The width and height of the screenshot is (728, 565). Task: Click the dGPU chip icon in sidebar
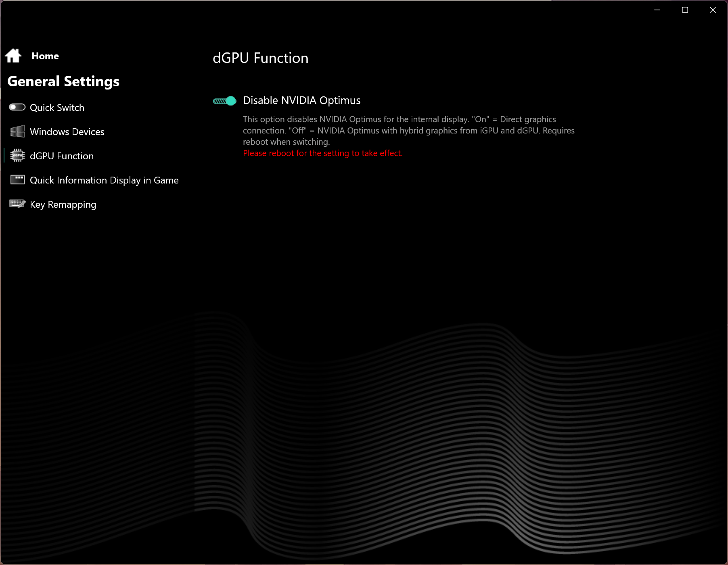(x=17, y=156)
